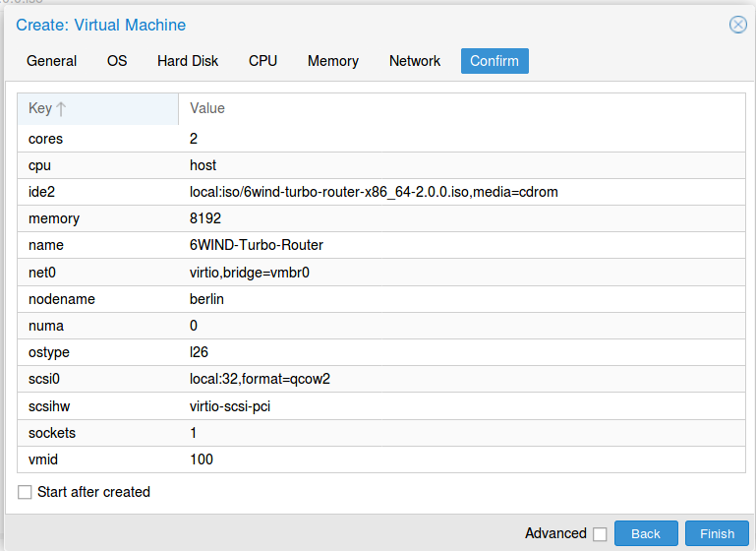Image resolution: width=756 pixels, height=551 pixels.
Task: Click the memory 8192 row
Action: [374, 218]
